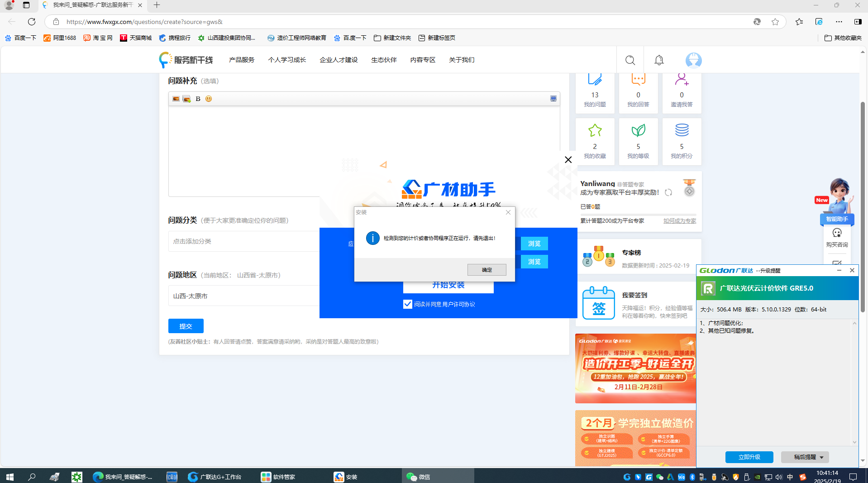Viewport: 868px width, 483px height.
Task: Open 我的积分 coins icon
Action: point(682,130)
